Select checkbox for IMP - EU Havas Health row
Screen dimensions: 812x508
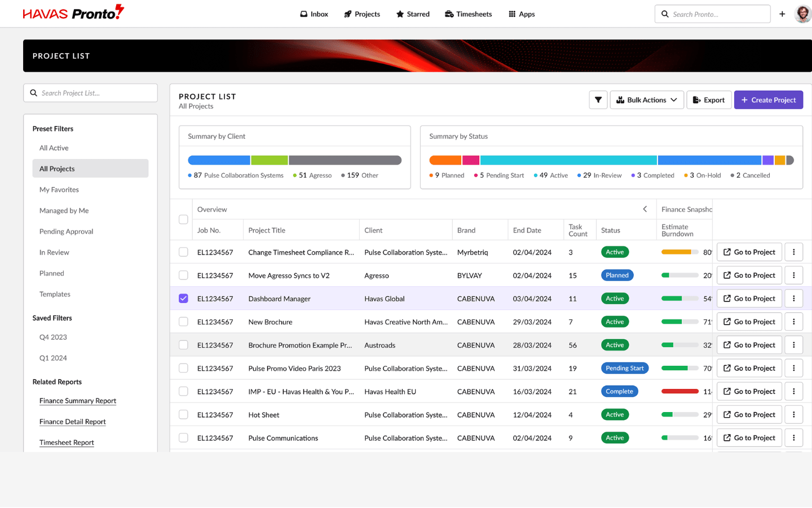tap(183, 391)
